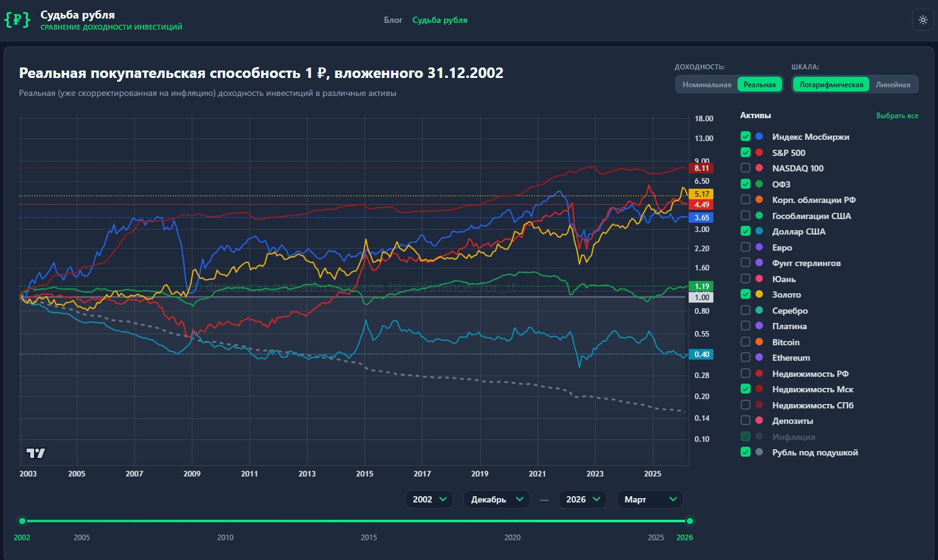This screenshot has height=560, width=938.
Task: Click the right handle of date range slider
Action: (x=690, y=521)
